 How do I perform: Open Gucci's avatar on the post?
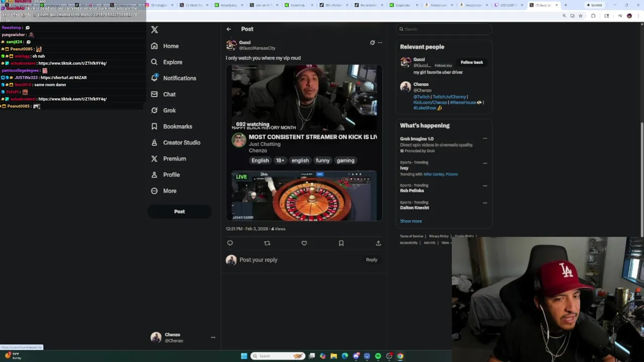(x=231, y=45)
